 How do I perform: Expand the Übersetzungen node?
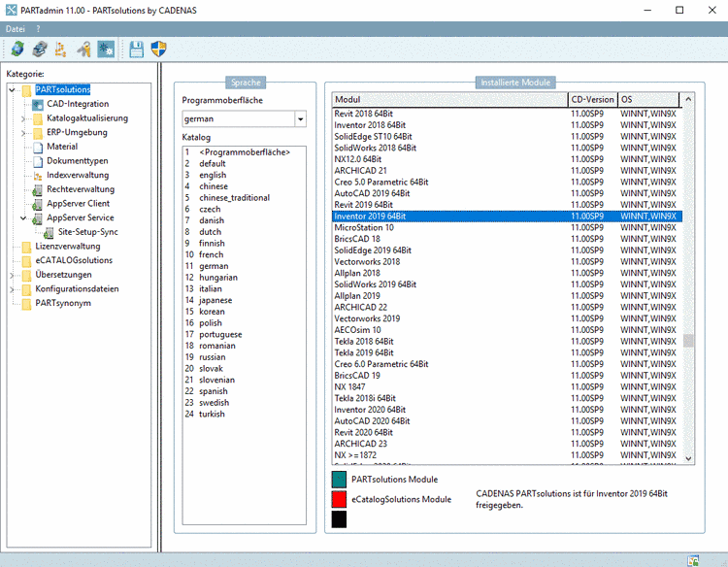click(13, 276)
